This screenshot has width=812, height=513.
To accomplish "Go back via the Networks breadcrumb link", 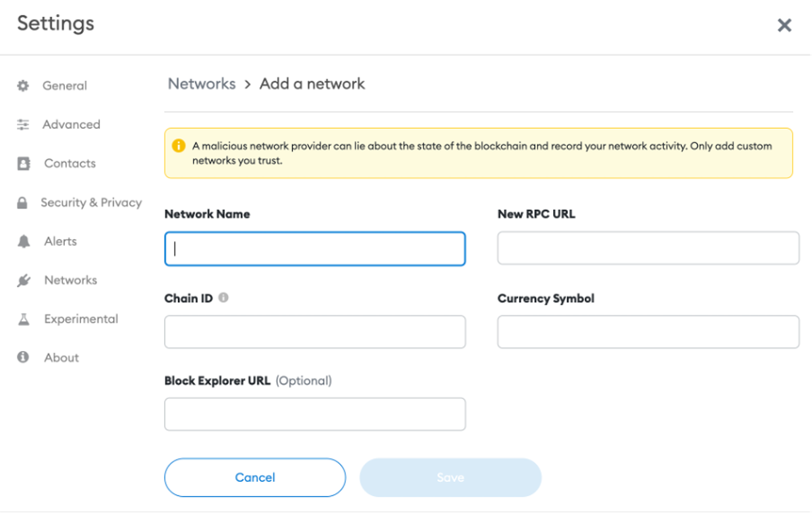I will (202, 84).
